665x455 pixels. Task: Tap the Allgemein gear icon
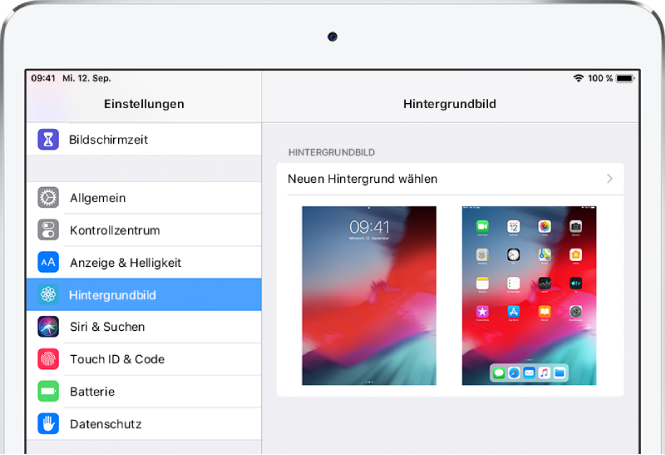click(48, 198)
